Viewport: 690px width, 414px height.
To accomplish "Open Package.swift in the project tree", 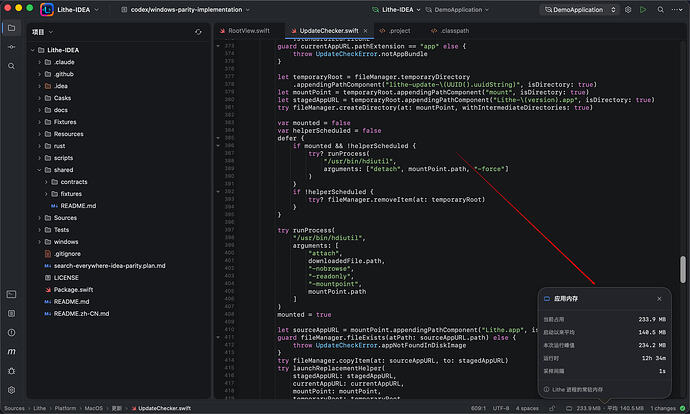I will [73, 289].
